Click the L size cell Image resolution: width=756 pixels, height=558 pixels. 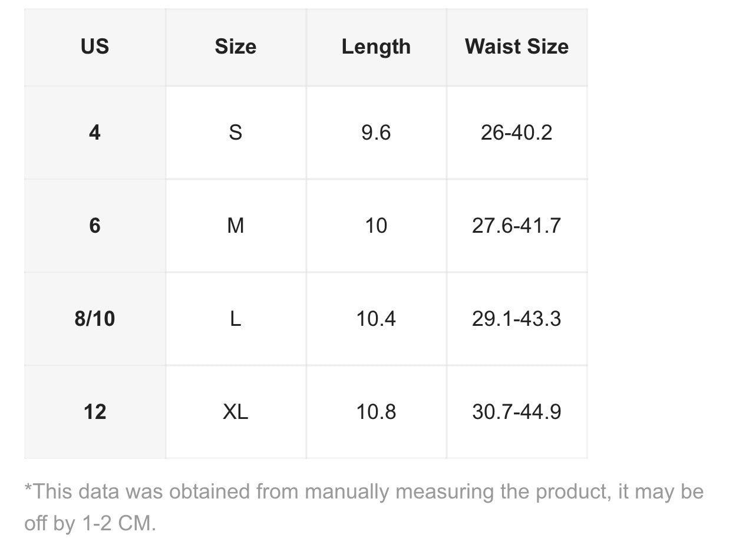[x=236, y=319]
